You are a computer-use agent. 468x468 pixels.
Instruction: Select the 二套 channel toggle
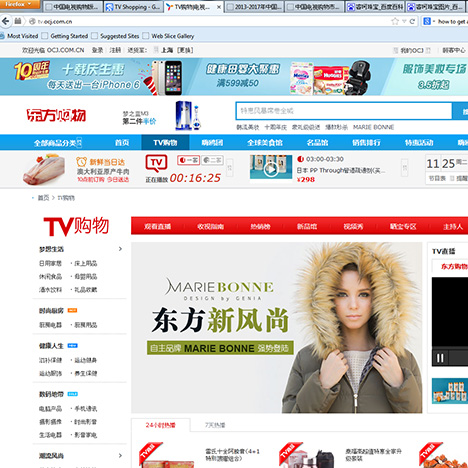[x=212, y=160]
